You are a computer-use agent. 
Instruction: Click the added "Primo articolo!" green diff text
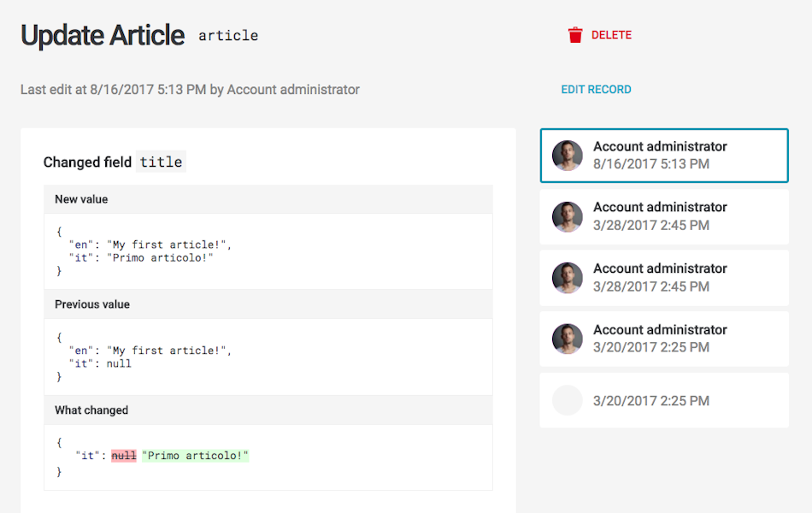[195, 456]
